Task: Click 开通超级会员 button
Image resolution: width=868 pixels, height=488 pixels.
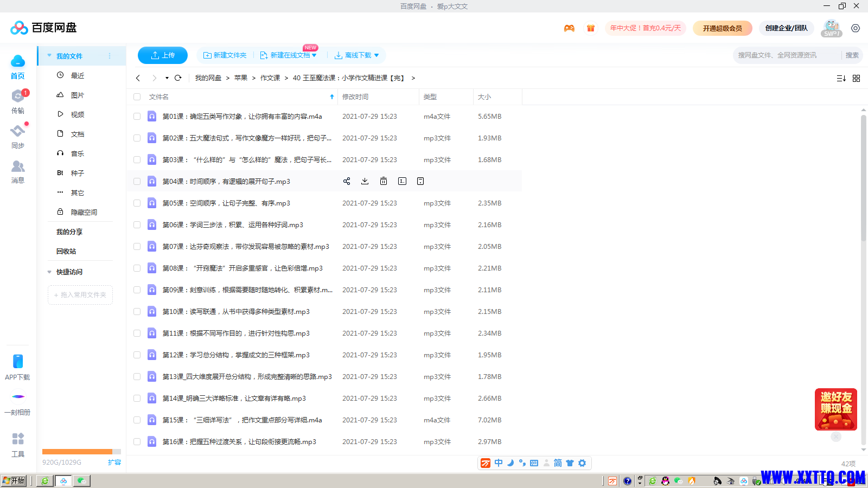Action: point(723,28)
